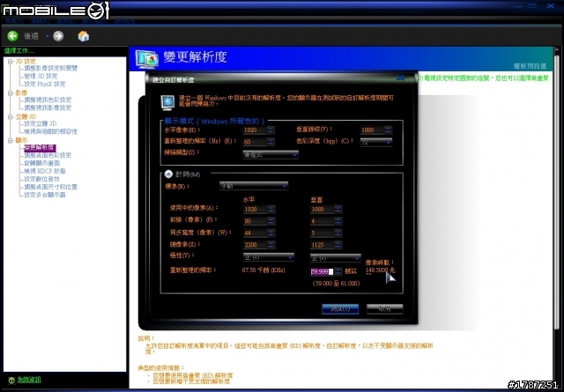The image size is (564, 392).
Task: Click vertical 總像素 field showing 1125
Action: pyautogui.click(x=322, y=245)
